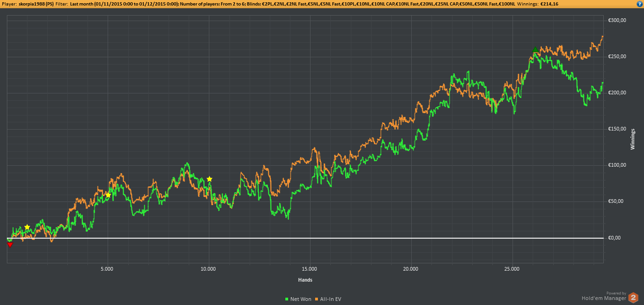644x305 pixels.
Task: Click the green Net Won legend swatch
Action: pos(287,300)
